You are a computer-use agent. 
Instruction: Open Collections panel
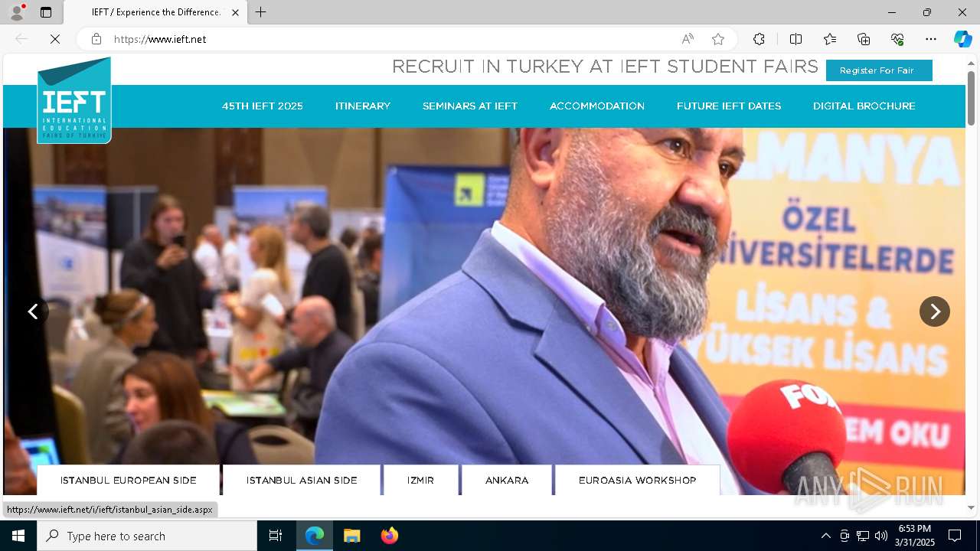coord(864,39)
